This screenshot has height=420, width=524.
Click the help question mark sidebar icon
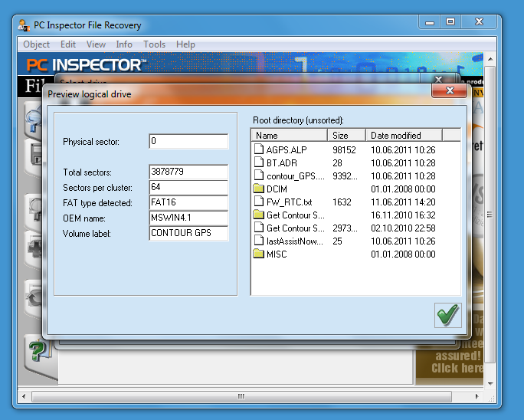(39, 351)
